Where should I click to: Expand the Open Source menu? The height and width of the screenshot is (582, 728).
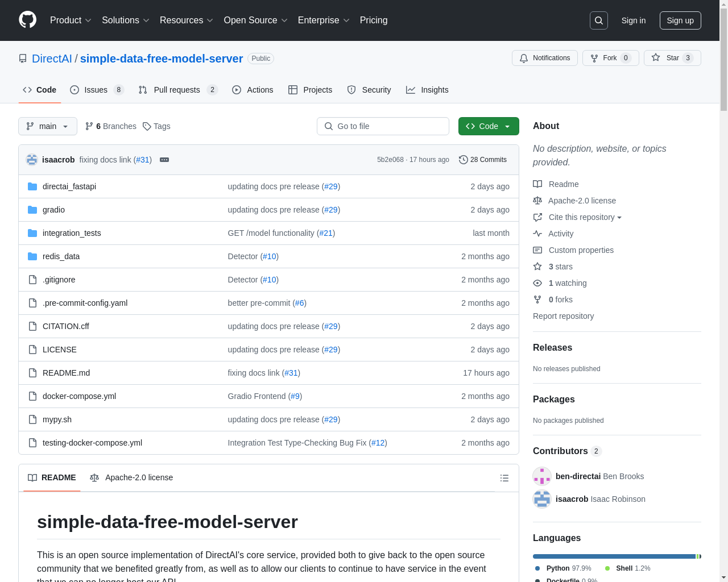256,20
